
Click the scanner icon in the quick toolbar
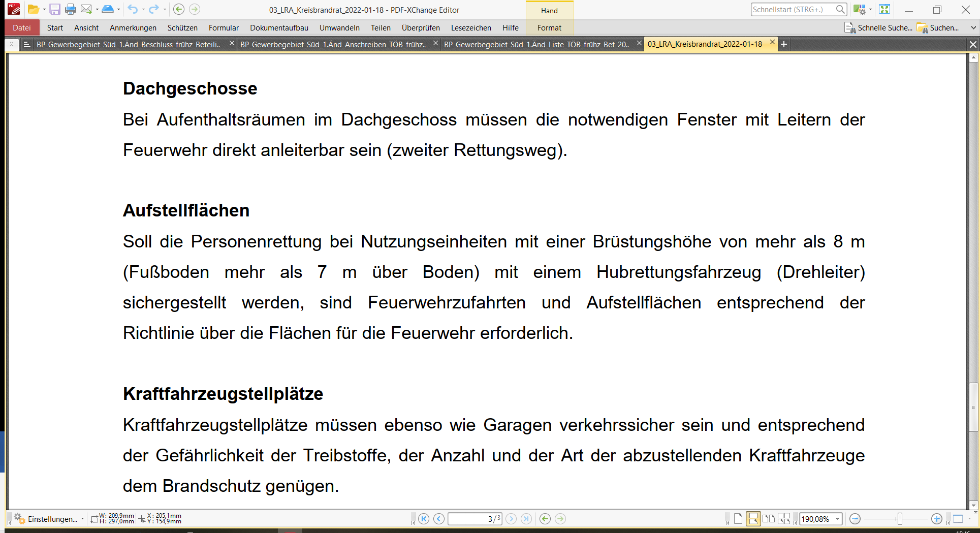pyautogui.click(x=108, y=9)
